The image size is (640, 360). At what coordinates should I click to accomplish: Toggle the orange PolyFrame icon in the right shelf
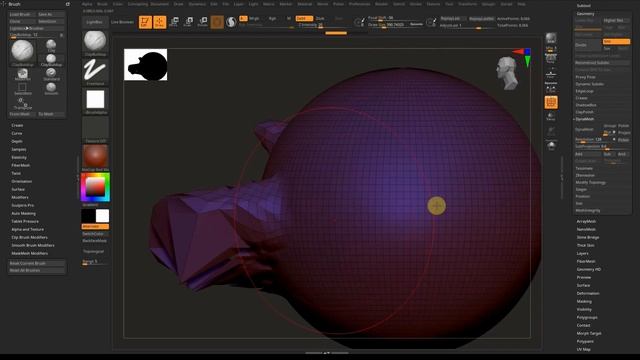click(x=551, y=102)
